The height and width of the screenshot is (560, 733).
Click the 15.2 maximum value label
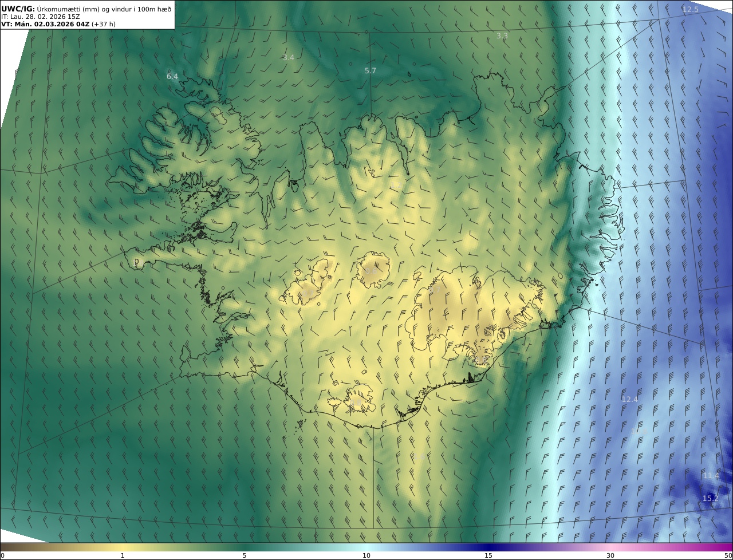[x=710, y=498]
